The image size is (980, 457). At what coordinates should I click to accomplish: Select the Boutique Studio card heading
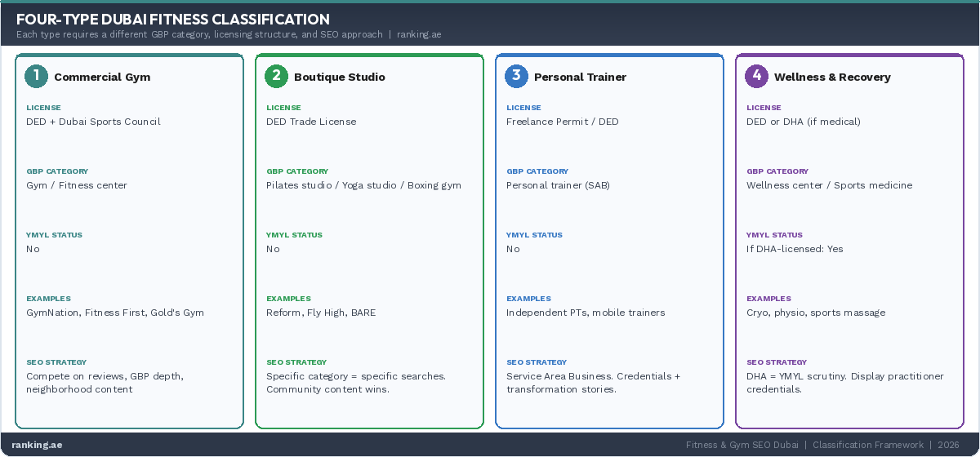coord(339,78)
